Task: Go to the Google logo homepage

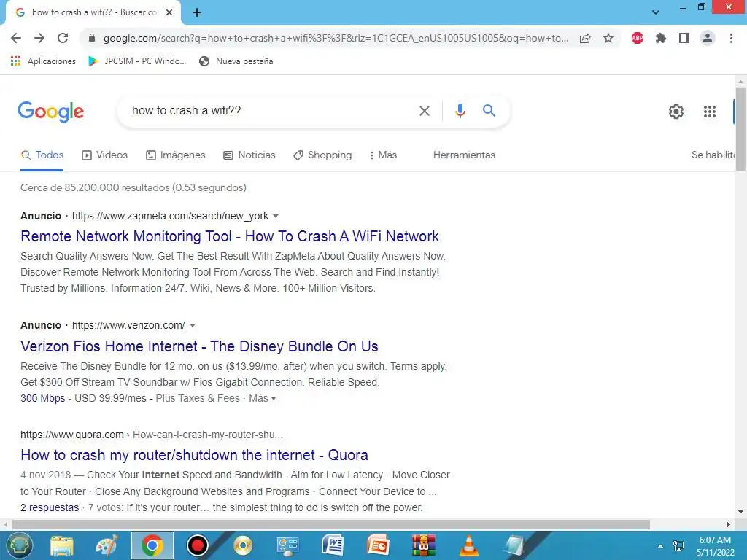Action: 51,112
